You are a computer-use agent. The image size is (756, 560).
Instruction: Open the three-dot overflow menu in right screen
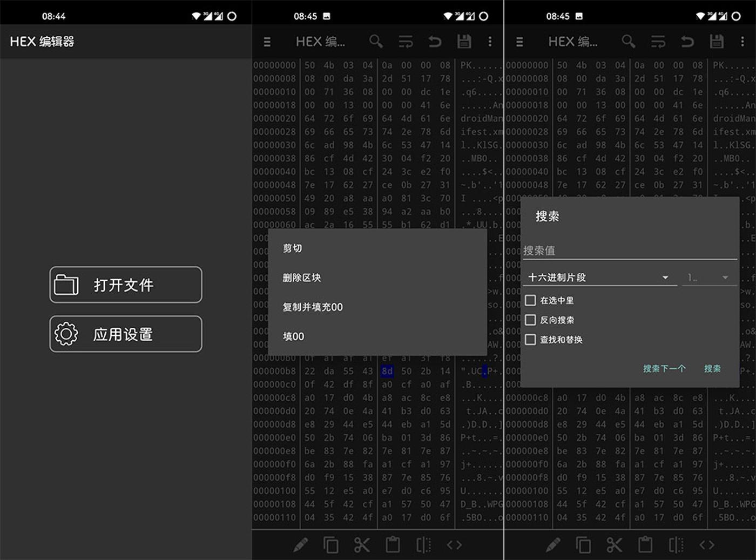click(742, 42)
